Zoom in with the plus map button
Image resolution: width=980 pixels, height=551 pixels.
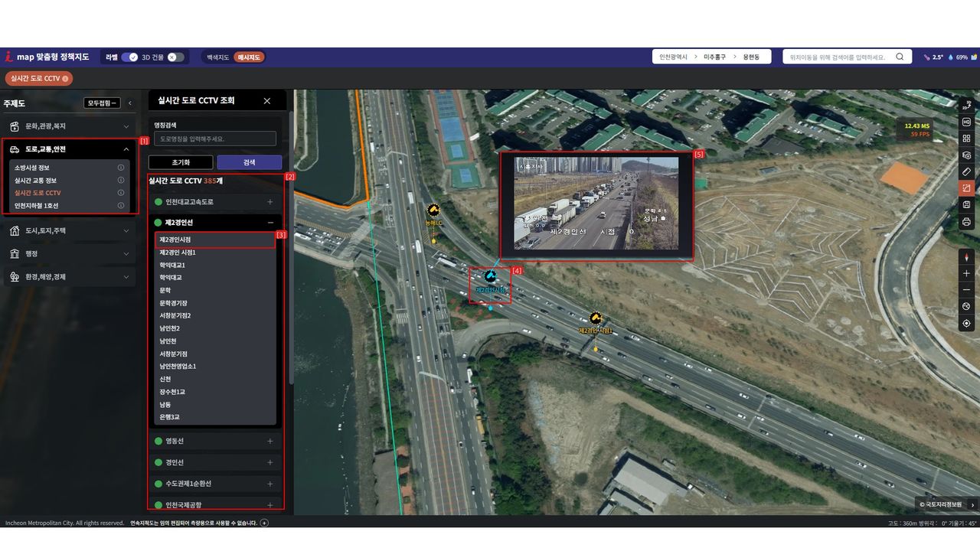[966, 273]
